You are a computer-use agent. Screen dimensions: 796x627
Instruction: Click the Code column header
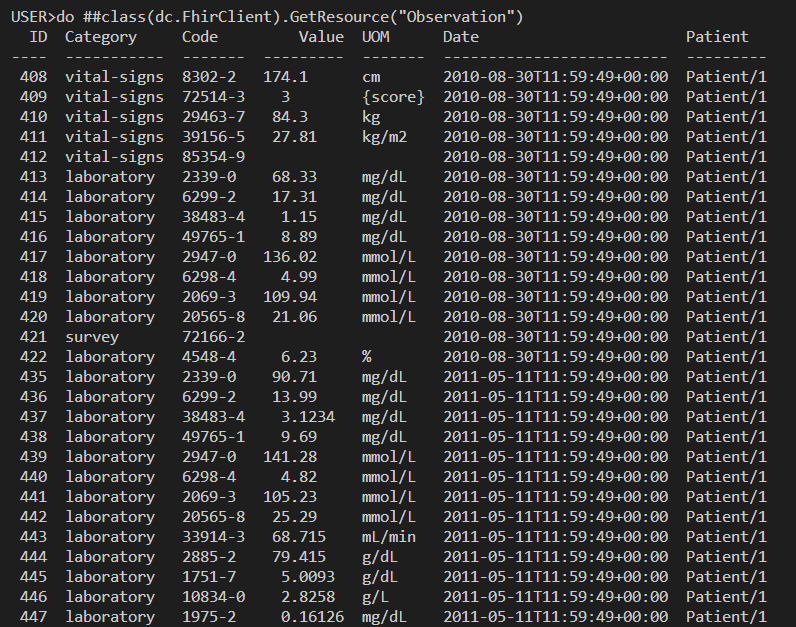200,37
